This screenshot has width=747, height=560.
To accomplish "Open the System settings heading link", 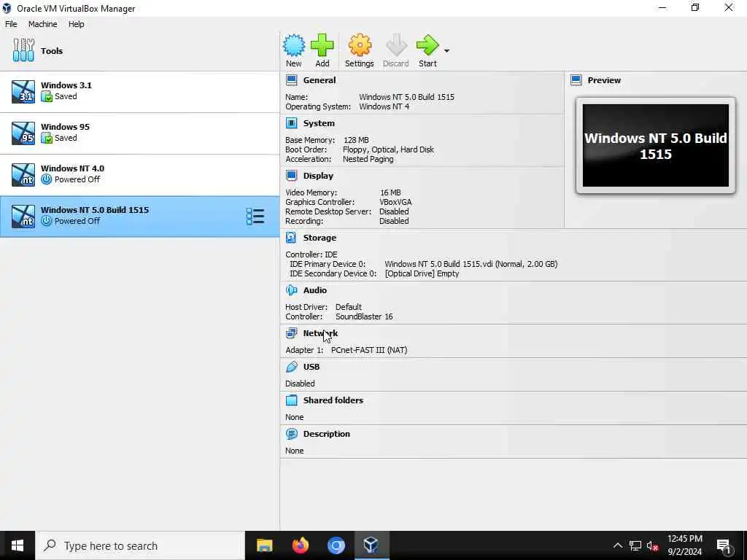I will 319,122.
